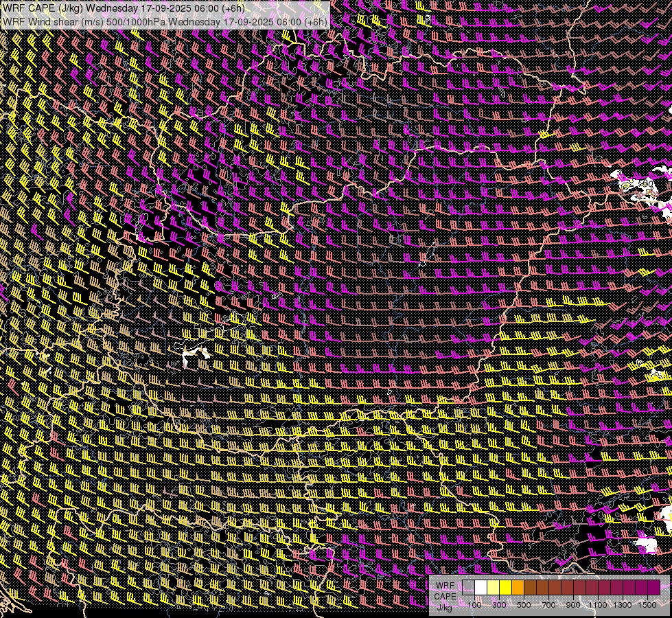Screen dimensions: 672x618
Task: Select the 700 value on legend scale
Action: tap(548, 605)
